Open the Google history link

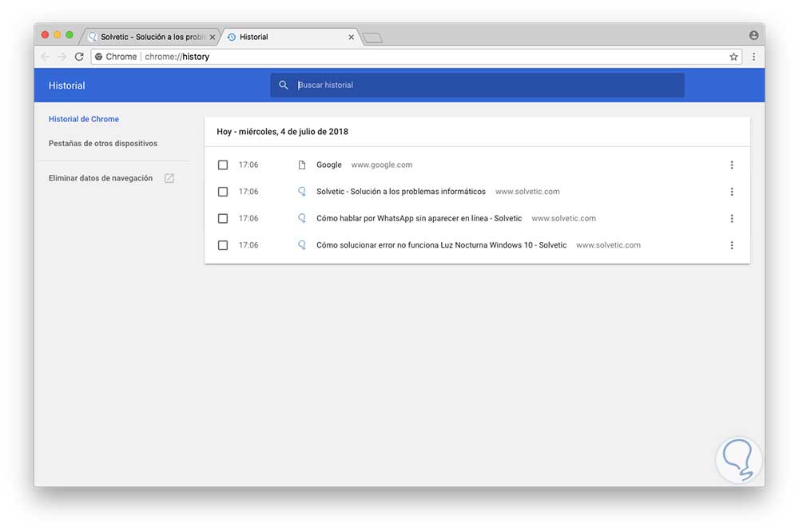(x=328, y=165)
